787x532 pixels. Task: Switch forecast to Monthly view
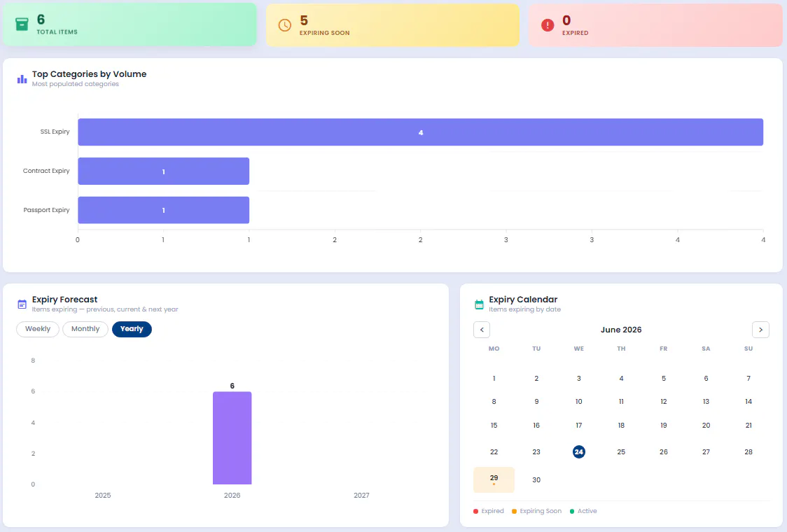click(x=85, y=329)
